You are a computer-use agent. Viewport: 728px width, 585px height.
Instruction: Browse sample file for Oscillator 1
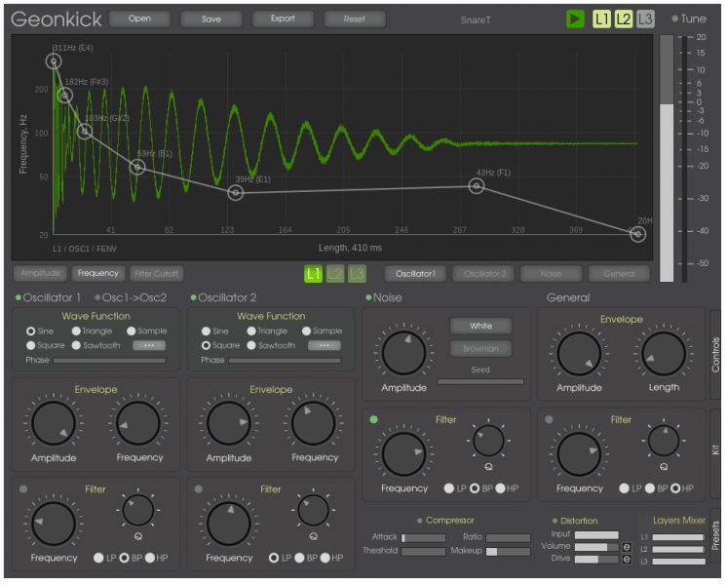149,346
